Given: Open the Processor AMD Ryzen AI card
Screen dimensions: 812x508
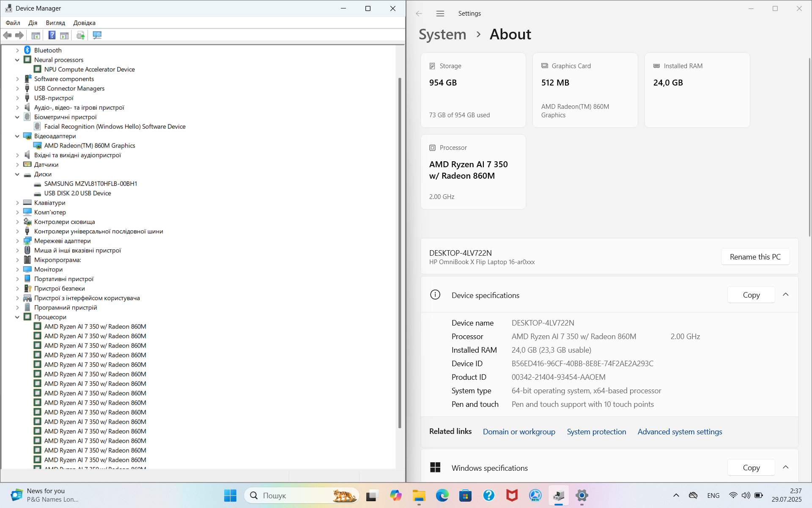Looking at the screenshot, I should click(473, 172).
